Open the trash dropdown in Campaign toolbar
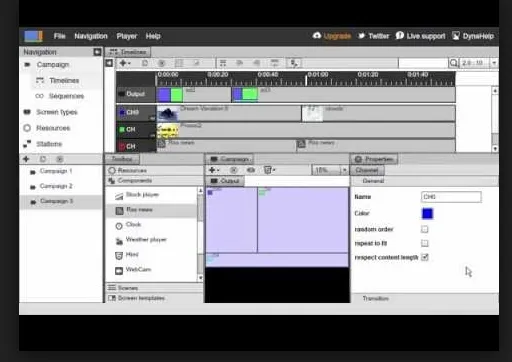The image size is (512, 362). click(269, 170)
